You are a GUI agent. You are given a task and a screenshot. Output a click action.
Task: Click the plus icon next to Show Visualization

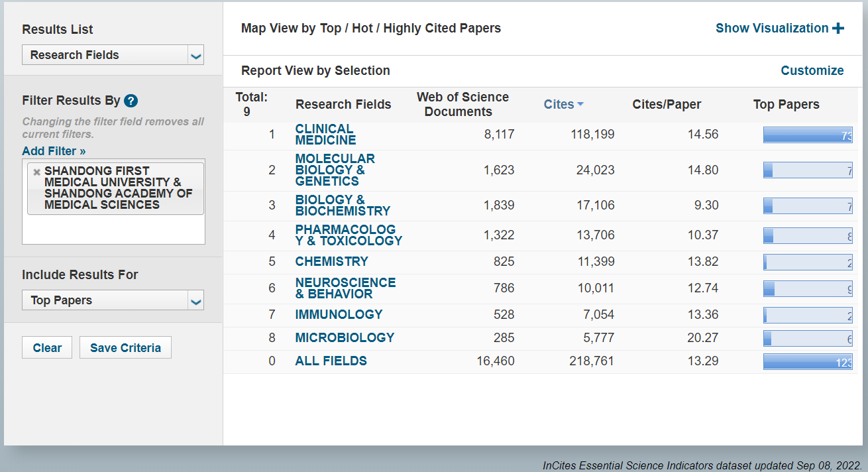[838, 29]
